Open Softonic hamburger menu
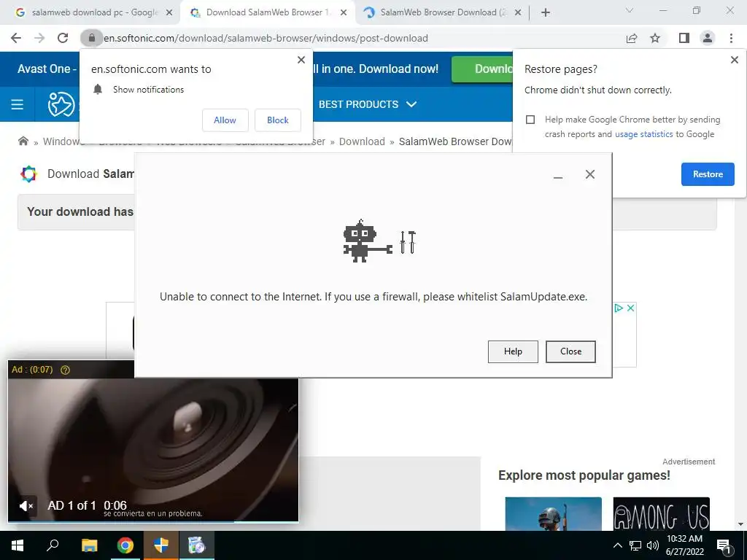747x560 pixels. click(x=18, y=104)
